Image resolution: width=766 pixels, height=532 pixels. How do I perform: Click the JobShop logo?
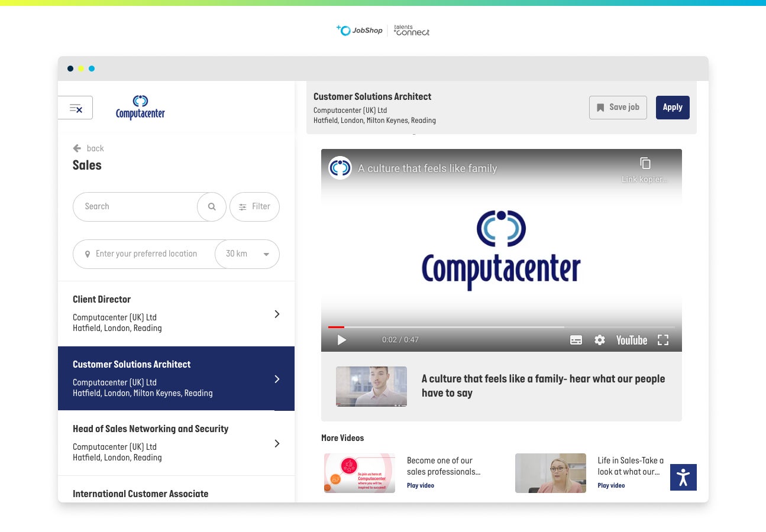coord(360,30)
